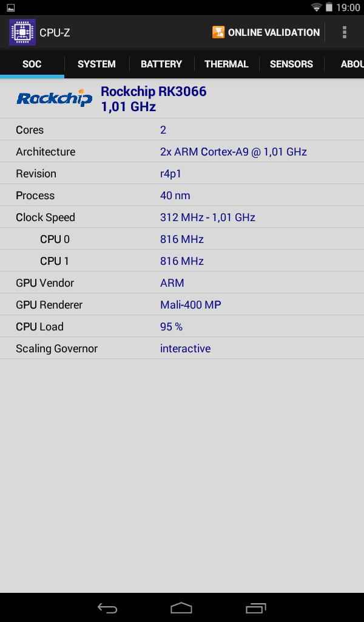Tap the Clock Speed row
The image size is (364, 622).
pyautogui.click(x=182, y=217)
